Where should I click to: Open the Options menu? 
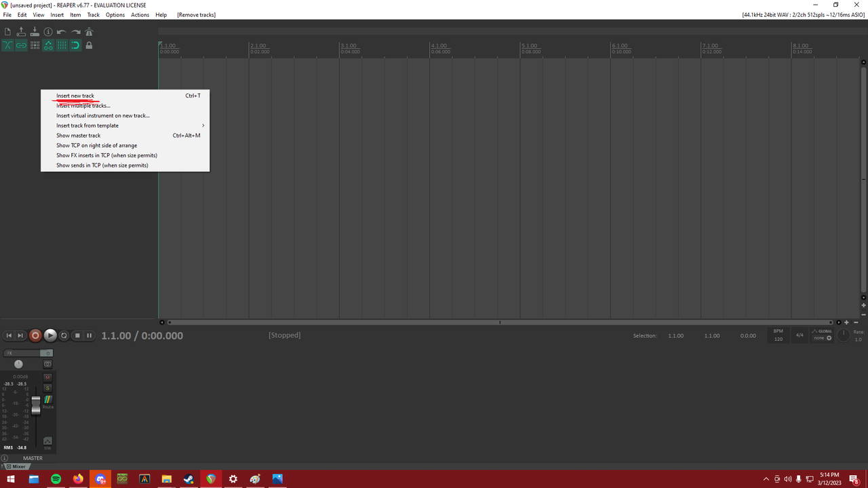(x=115, y=15)
